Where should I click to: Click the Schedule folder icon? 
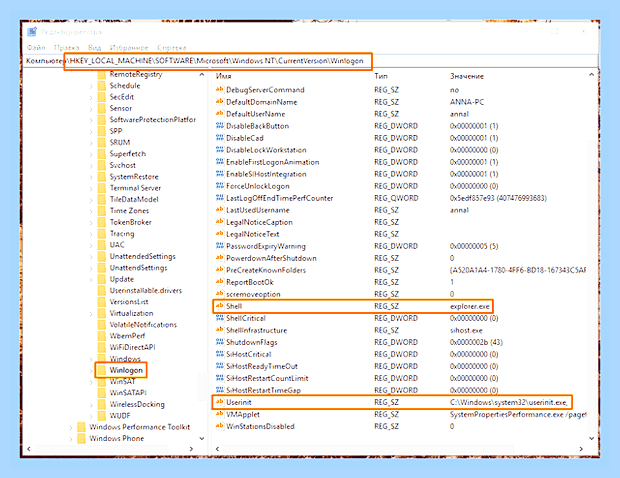(102, 85)
